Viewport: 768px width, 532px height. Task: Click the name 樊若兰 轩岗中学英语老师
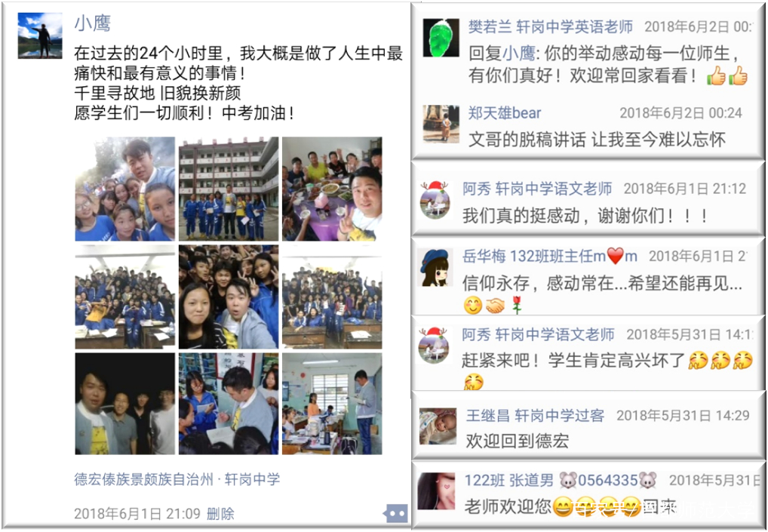(551, 26)
